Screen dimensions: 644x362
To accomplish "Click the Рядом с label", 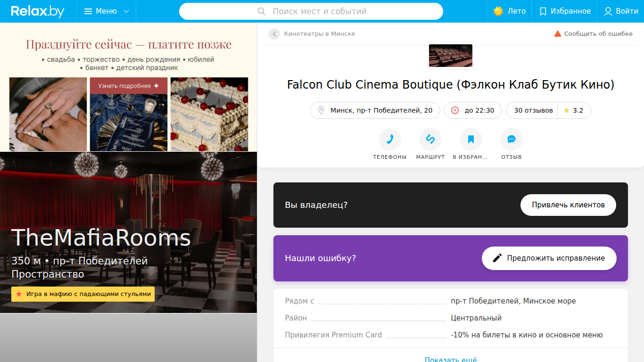I will [299, 301].
